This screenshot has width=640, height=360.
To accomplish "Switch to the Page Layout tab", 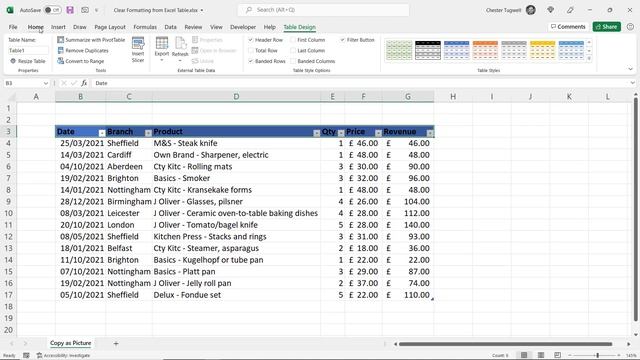I will 110,27.
